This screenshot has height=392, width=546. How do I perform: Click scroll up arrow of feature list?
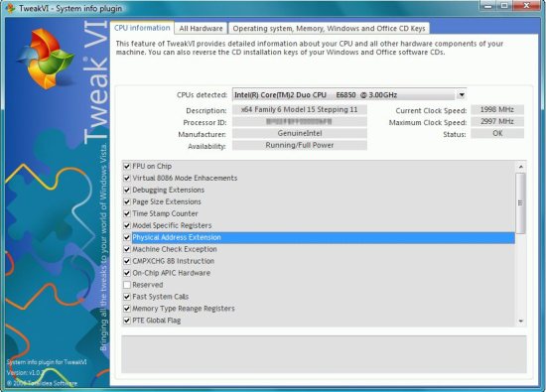[521, 167]
